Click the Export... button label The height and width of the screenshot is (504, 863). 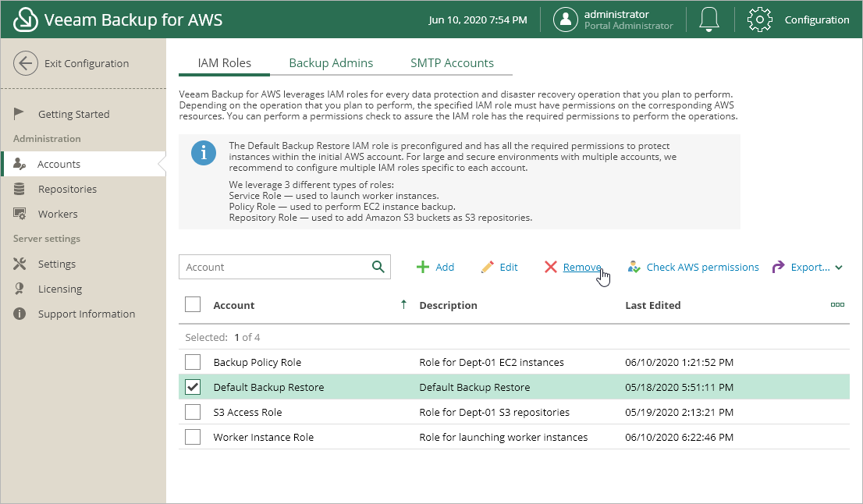tap(810, 267)
